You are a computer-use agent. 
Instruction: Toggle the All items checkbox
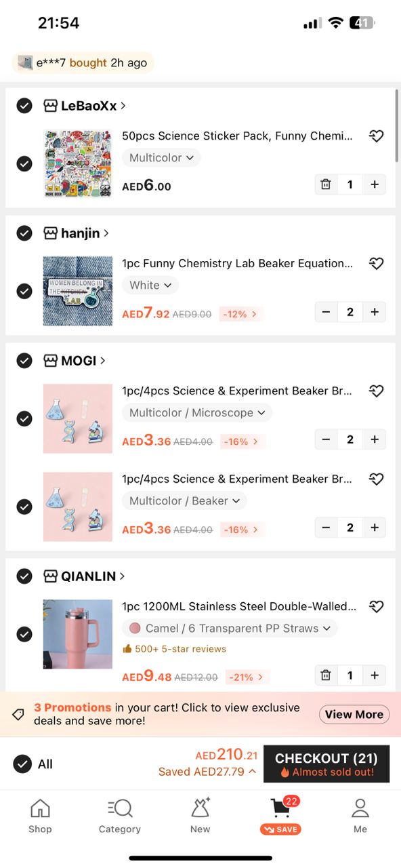point(22,764)
